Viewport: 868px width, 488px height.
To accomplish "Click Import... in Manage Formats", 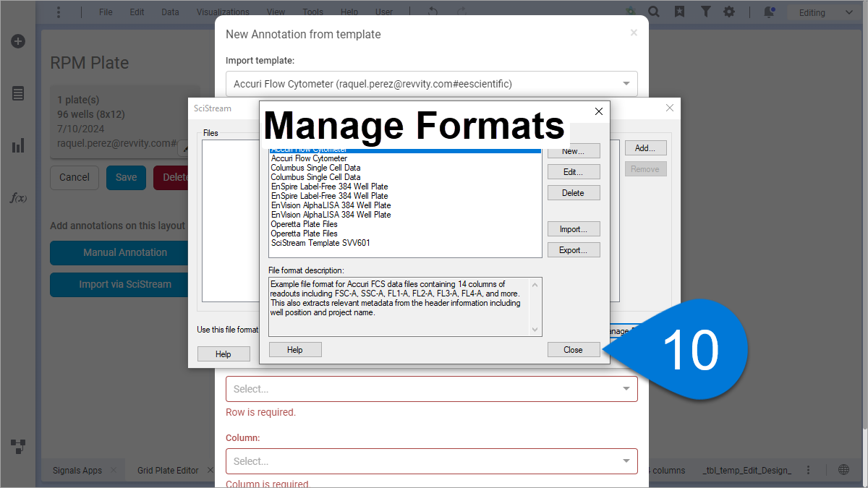I will [574, 229].
